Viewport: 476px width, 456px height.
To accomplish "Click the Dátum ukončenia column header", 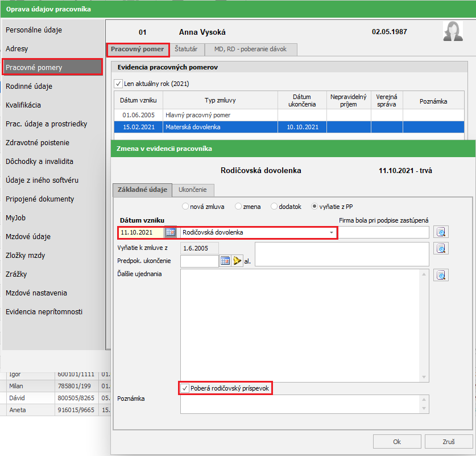I will (x=302, y=100).
